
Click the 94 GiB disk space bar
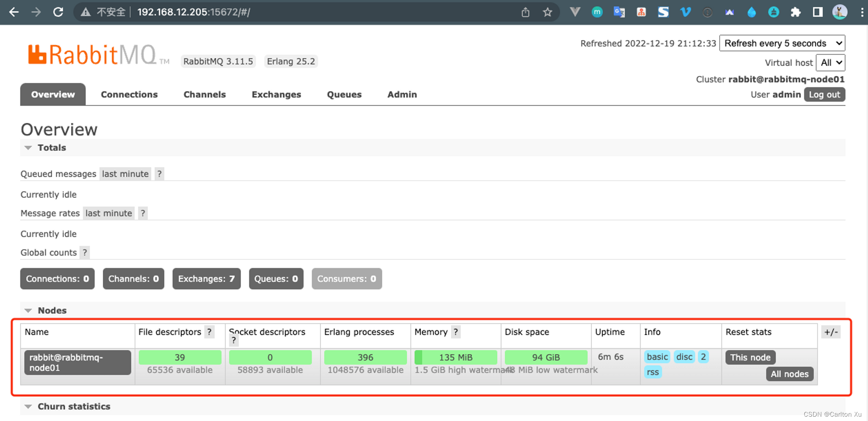[546, 358]
